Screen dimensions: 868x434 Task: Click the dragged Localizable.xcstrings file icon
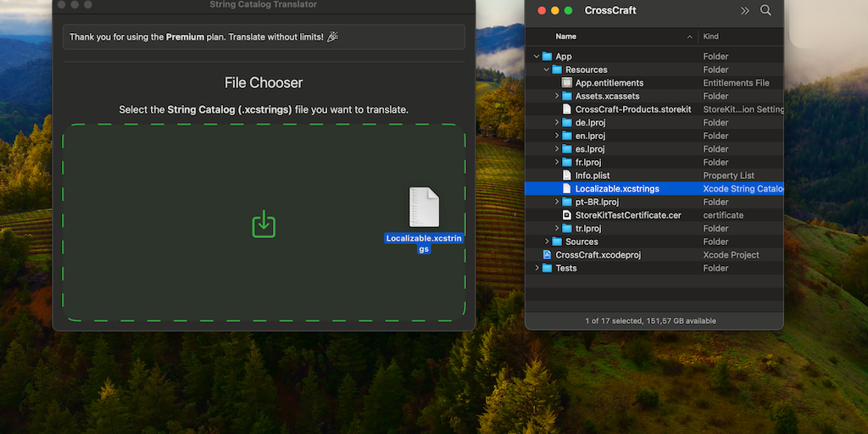click(x=424, y=208)
